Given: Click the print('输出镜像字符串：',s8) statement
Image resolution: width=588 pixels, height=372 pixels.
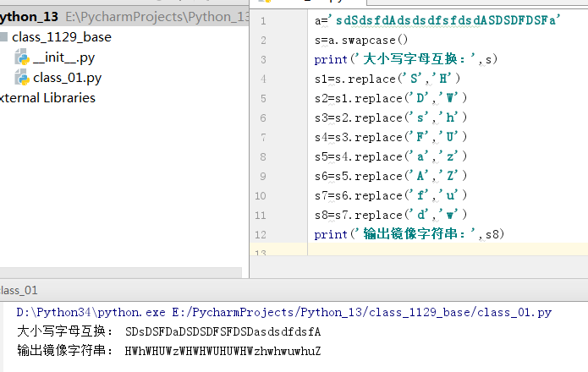Looking at the screenshot, I should click(409, 234).
